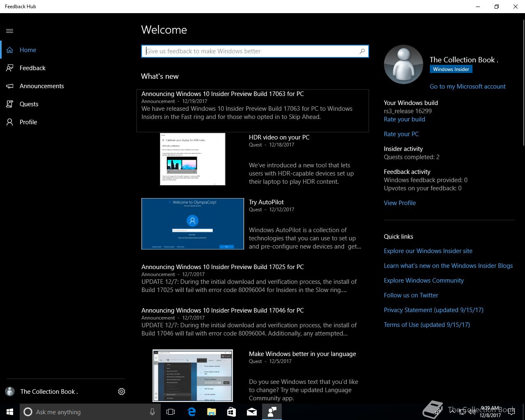Open Windows Insider Blogs link
Image resolution: width=525 pixels, height=420 pixels.
point(448,266)
